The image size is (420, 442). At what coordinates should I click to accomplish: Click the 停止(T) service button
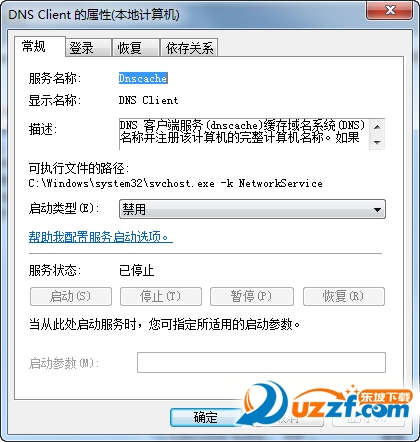[161, 296]
